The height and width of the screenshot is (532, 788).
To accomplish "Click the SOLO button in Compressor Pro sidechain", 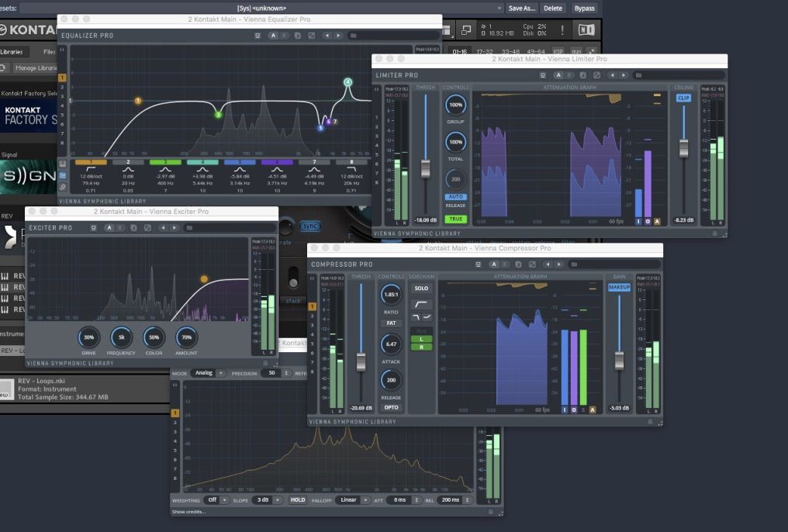I will coord(421,288).
